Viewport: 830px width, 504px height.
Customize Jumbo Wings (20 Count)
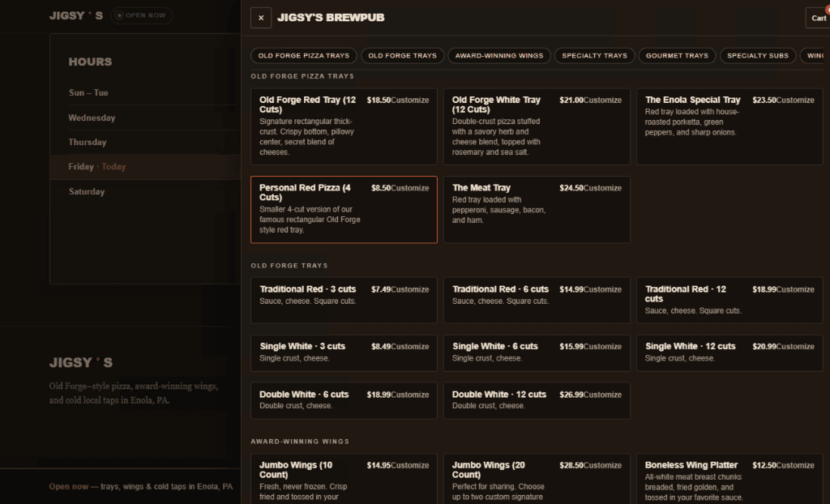pyautogui.click(x=602, y=465)
